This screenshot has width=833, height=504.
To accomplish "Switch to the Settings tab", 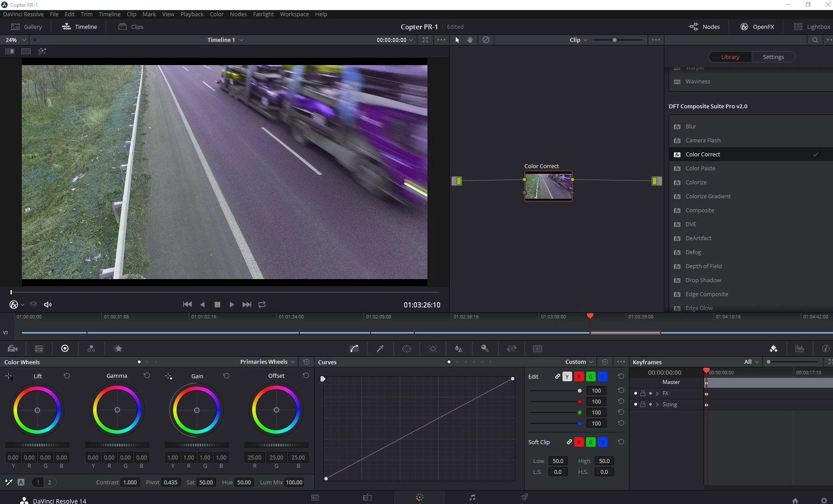I will (x=773, y=57).
